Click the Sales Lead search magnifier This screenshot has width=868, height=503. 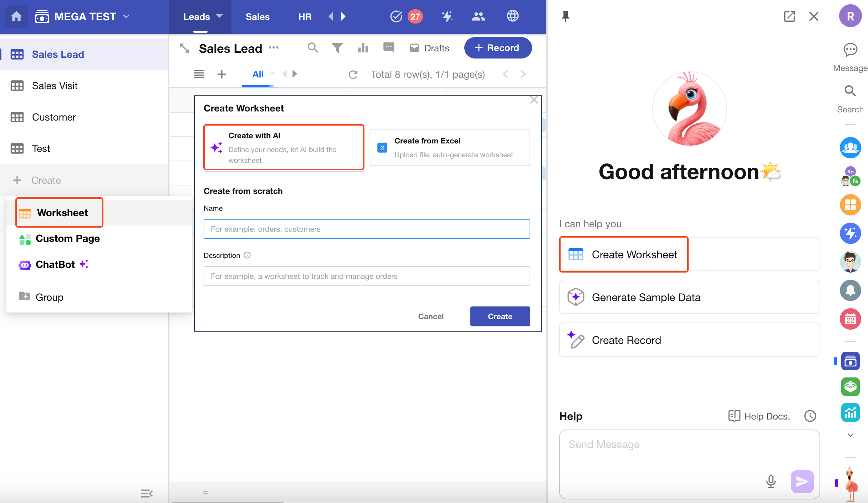[312, 48]
